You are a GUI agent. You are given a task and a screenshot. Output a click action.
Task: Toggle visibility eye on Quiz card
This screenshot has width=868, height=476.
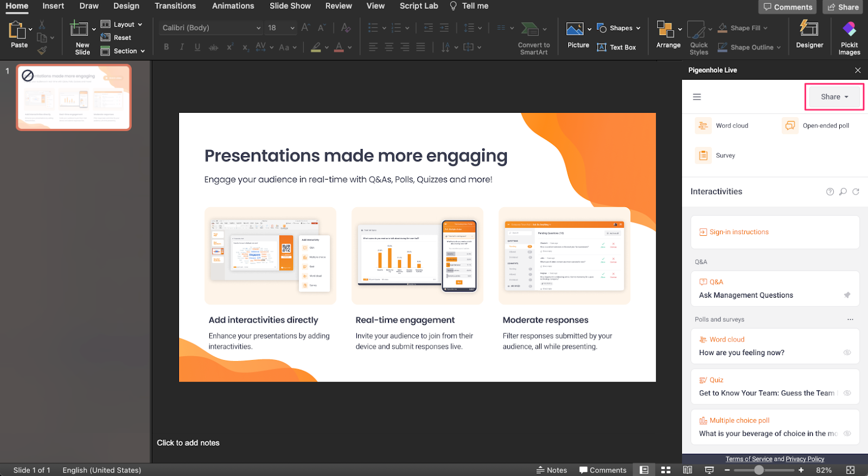(x=847, y=394)
